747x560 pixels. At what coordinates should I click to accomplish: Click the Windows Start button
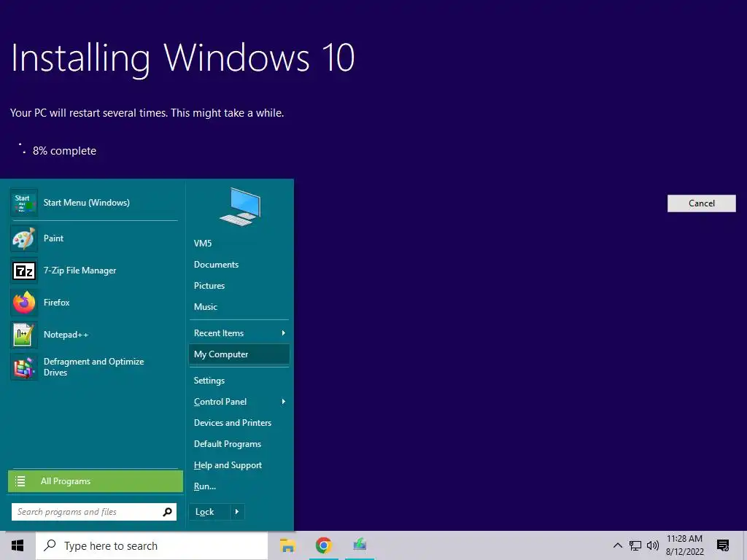18,545
